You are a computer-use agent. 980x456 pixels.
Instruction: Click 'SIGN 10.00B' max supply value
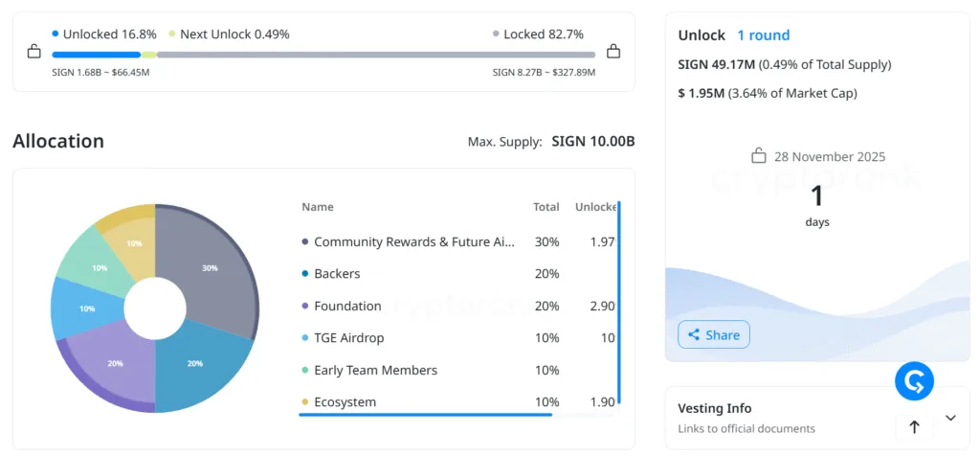[x=593, y=142]
